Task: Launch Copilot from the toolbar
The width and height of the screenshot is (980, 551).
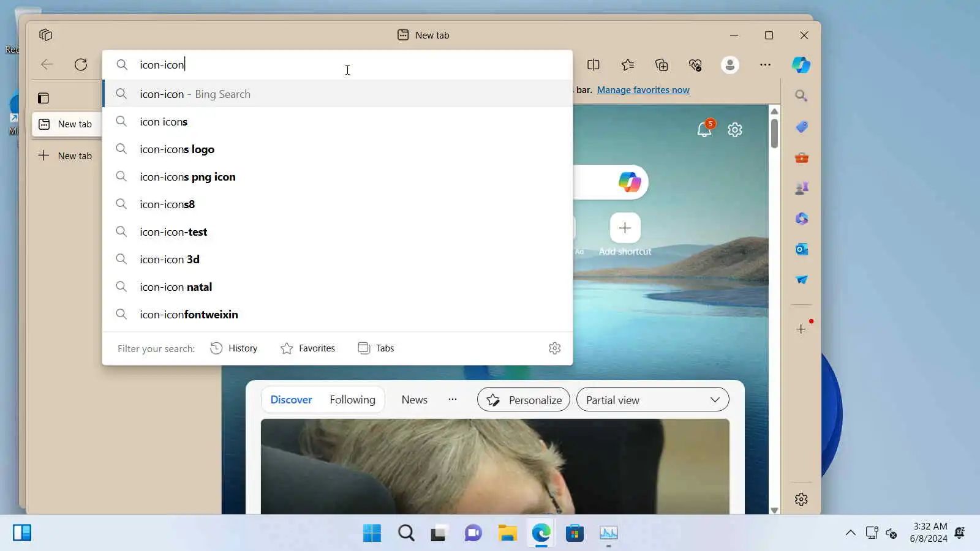Action: pyautogui.click(x=801, y=65)
